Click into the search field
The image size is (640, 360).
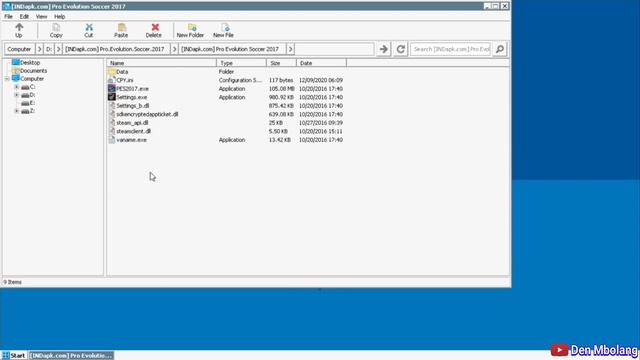450,49
